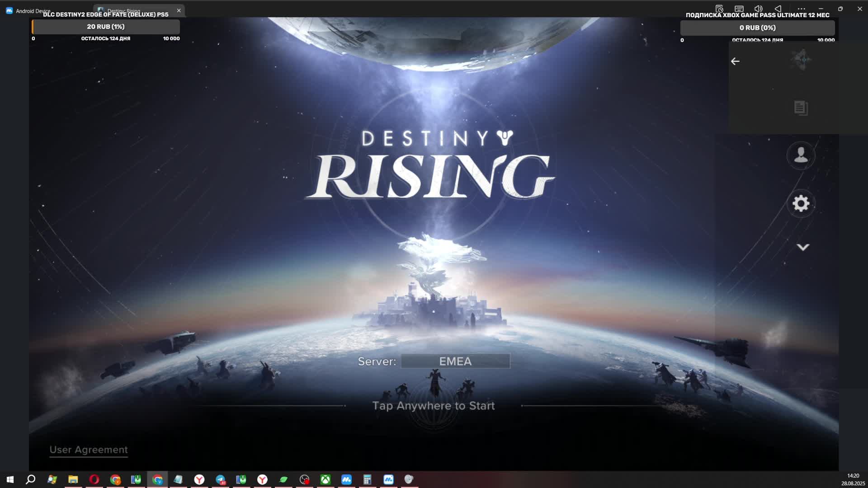
Task: Open the Xbox app from the taskbar
Action: [325, 479]
